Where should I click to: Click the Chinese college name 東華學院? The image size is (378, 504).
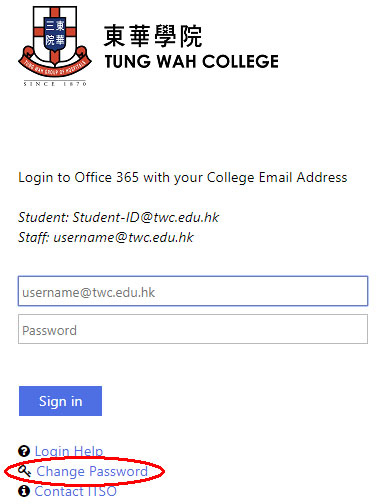tap(153, 36)
